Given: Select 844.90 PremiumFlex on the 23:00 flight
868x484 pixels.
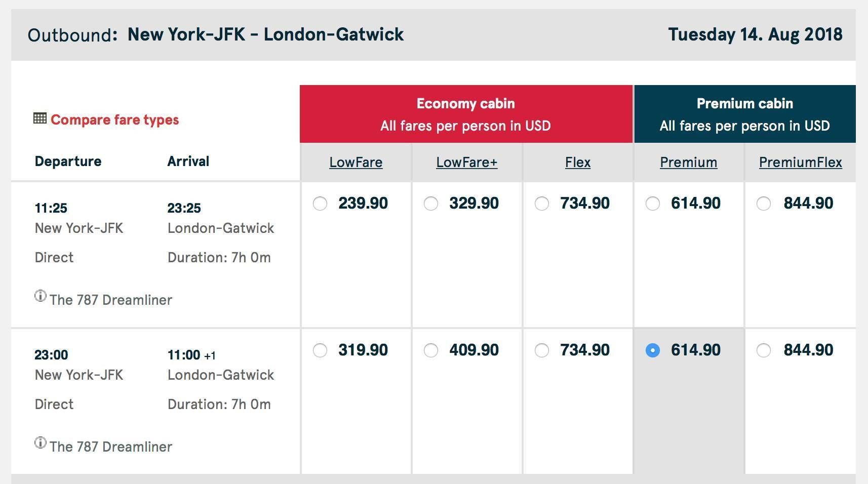Looking at the screenshot, I should pos(764,350).
